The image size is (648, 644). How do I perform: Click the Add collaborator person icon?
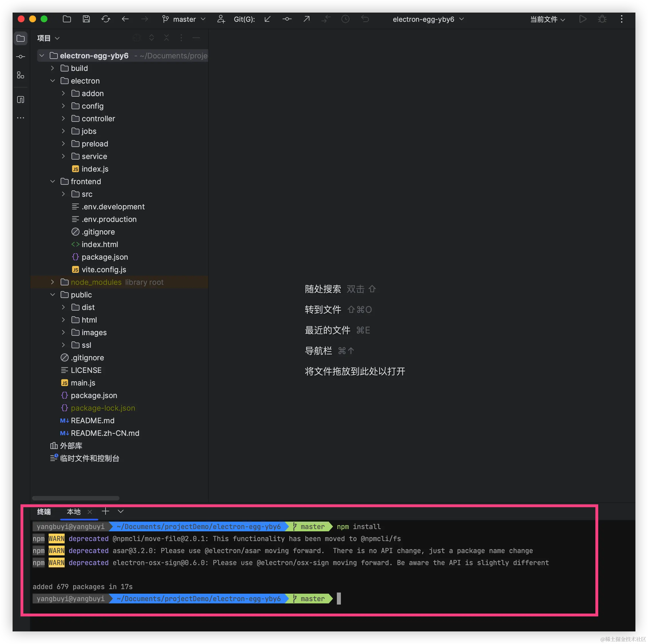click(x=221, y=19)
